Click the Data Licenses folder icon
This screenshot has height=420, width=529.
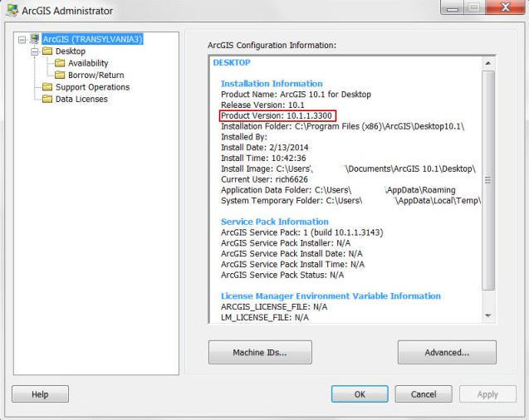coord(47,99)
